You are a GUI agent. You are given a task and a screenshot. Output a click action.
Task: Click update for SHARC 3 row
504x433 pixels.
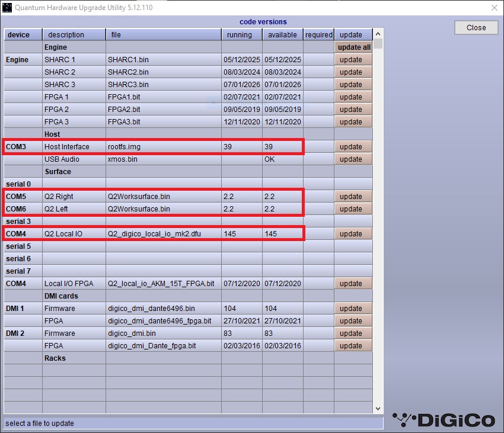pyautogui.click(x=353, y=85)
